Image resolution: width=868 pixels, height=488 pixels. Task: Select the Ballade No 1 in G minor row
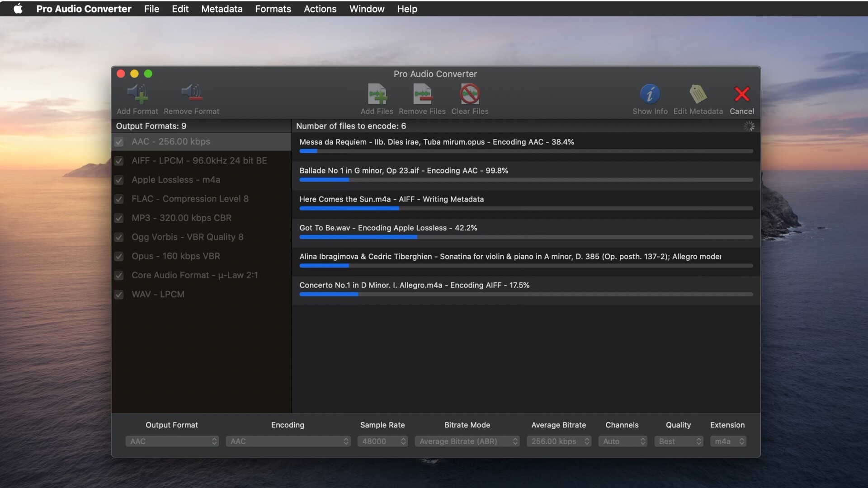[x=526, y=176]
